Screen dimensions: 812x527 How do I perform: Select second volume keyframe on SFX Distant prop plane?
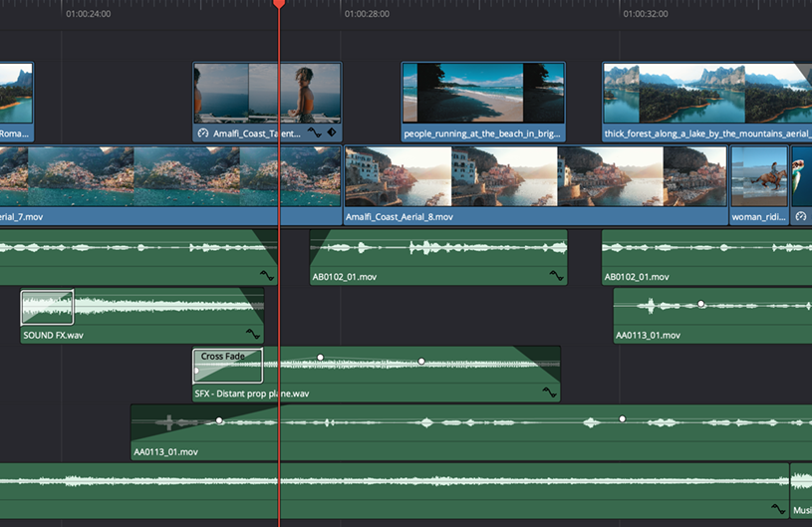(421, 362)
